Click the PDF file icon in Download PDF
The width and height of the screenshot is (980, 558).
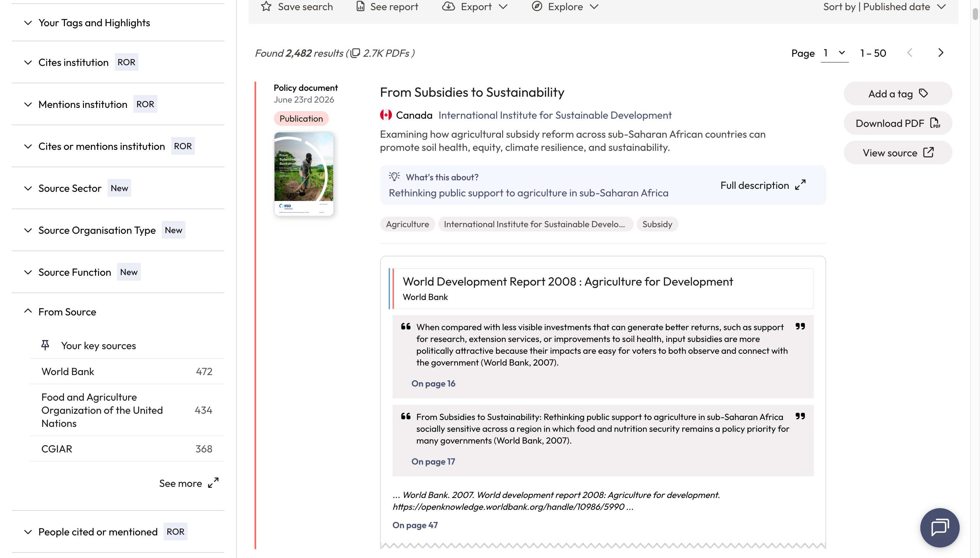click(935, 123)
